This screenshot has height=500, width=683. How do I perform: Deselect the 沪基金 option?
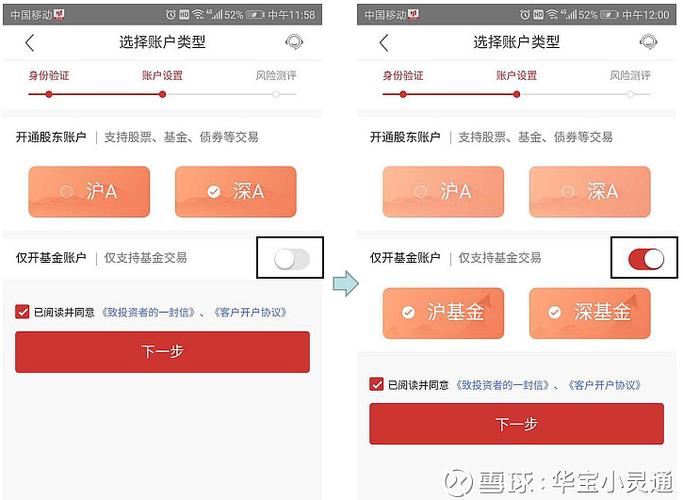[443, 313]
